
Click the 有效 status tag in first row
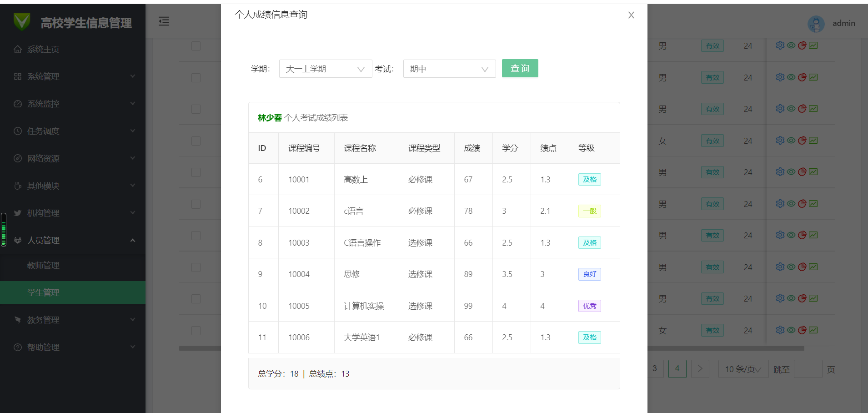pyautogui.click(x=712, y=46)
